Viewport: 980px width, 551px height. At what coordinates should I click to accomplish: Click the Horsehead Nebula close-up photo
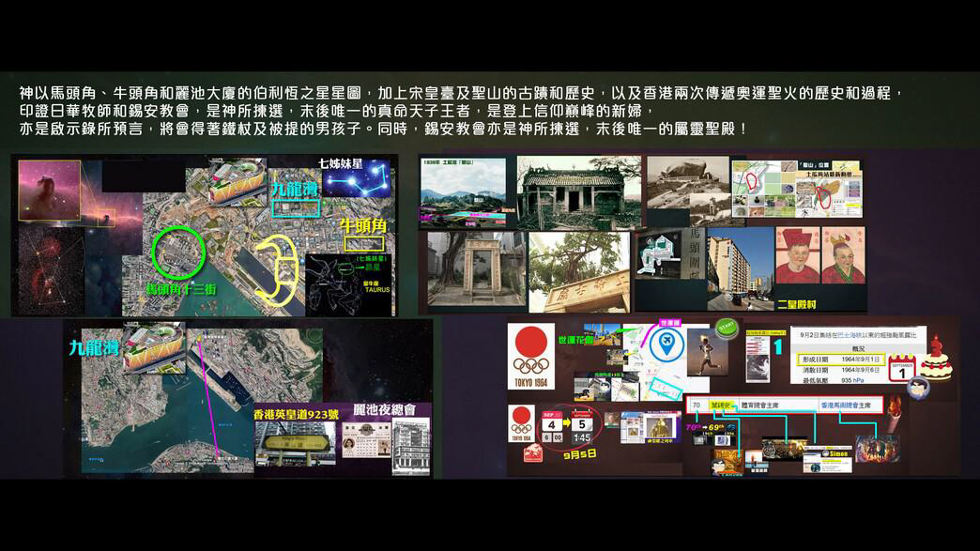[x=50, y=191]
